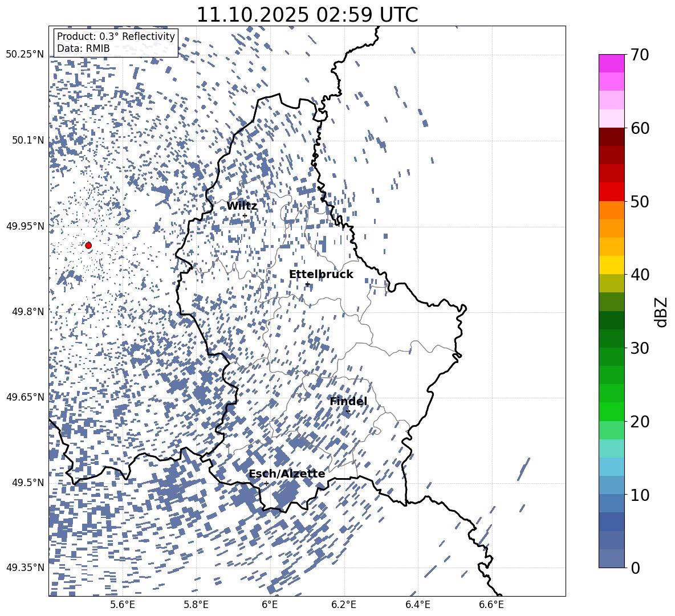Click the red radar location marker

(88, 246)
